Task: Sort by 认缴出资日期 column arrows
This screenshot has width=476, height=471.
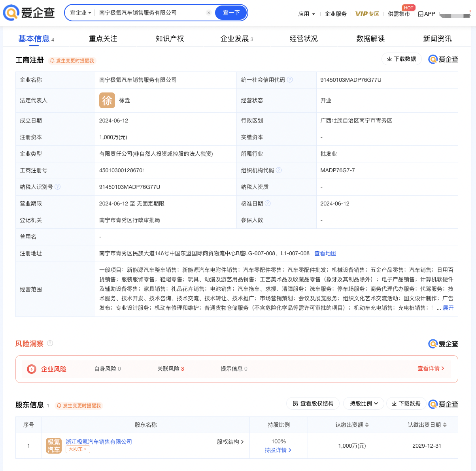Action: pos(445,425)
